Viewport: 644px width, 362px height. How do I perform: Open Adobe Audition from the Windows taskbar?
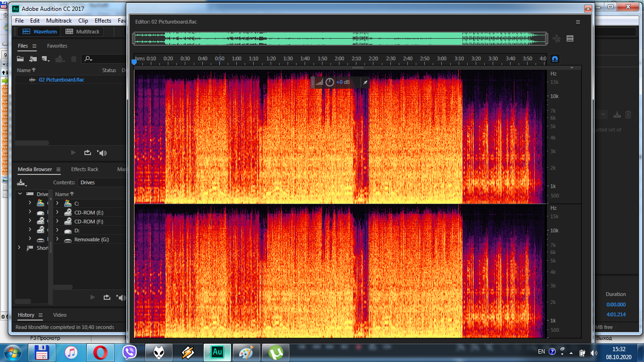(217, 352)
